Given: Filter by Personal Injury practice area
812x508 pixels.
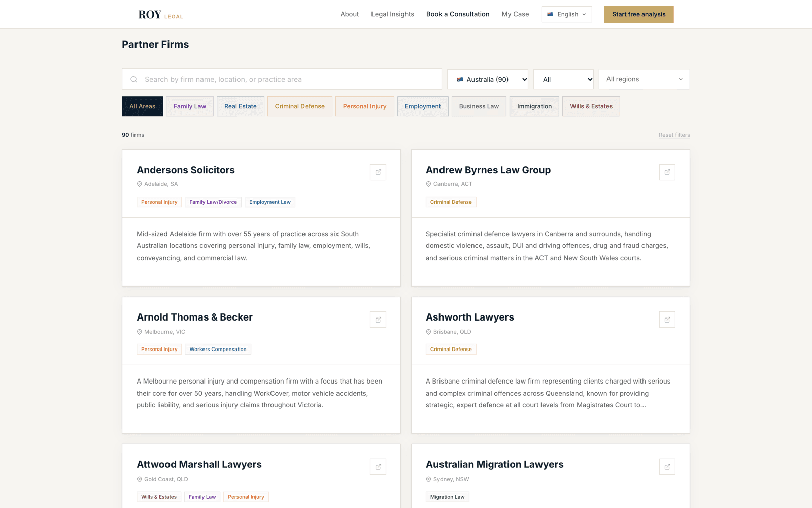Looking at the screenshot, I should pyautogui.click(x=365, y=106).
